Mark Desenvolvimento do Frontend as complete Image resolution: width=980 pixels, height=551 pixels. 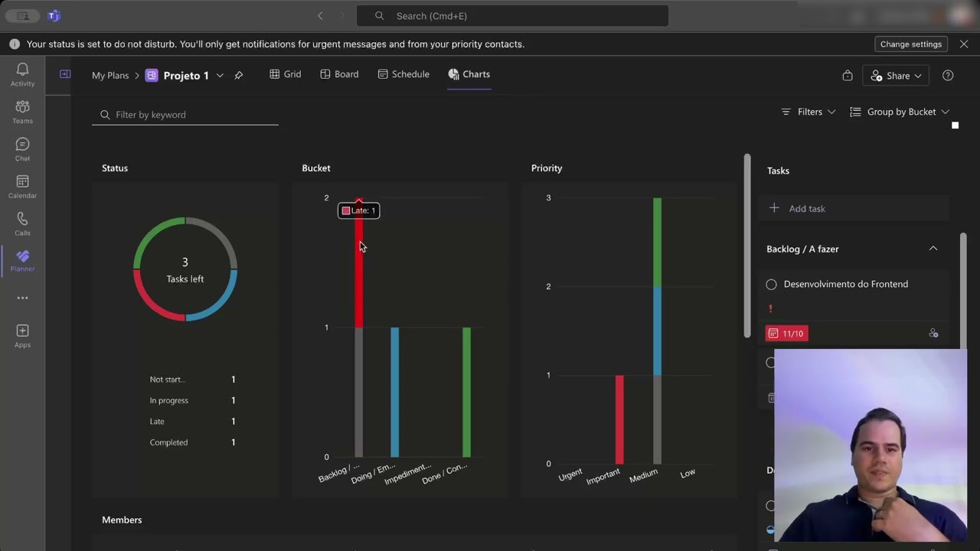point(771,285)
